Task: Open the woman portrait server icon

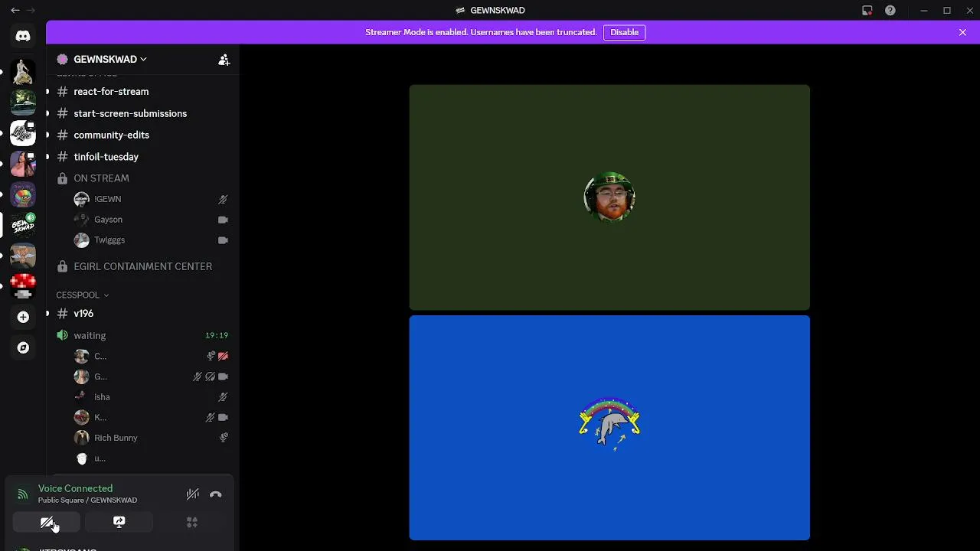Action: (23, 164)
